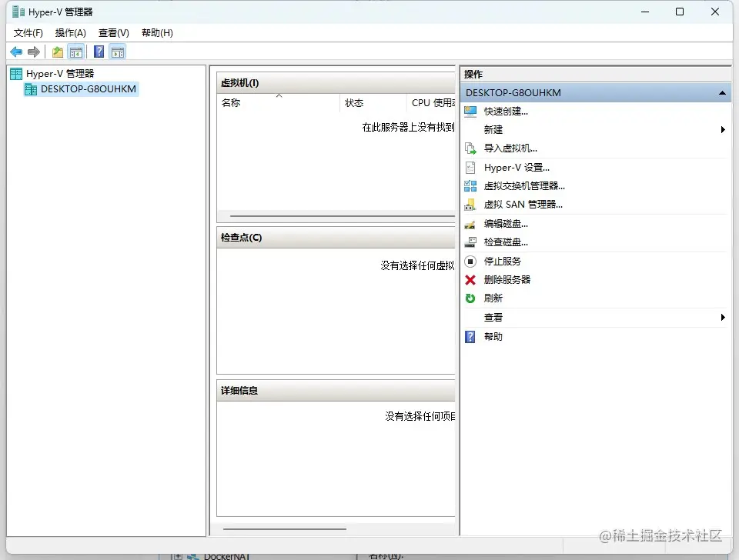Select 删除服务器 action

(x=507, y=280)
